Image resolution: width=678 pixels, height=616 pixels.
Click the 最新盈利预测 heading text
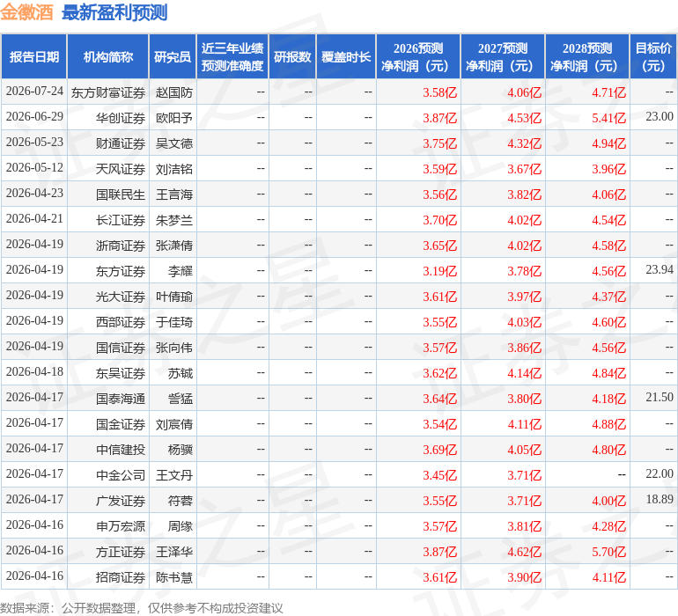[x=114, y=12]
